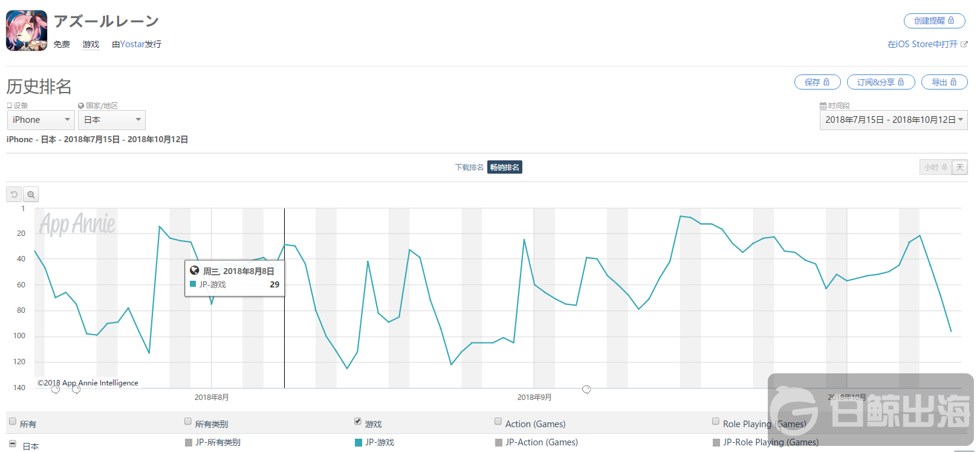This screenshot has height=452, width=980.
Task: Click the JP-Role Playing (Games) gray swatch
Action: (x=716, y=442)
